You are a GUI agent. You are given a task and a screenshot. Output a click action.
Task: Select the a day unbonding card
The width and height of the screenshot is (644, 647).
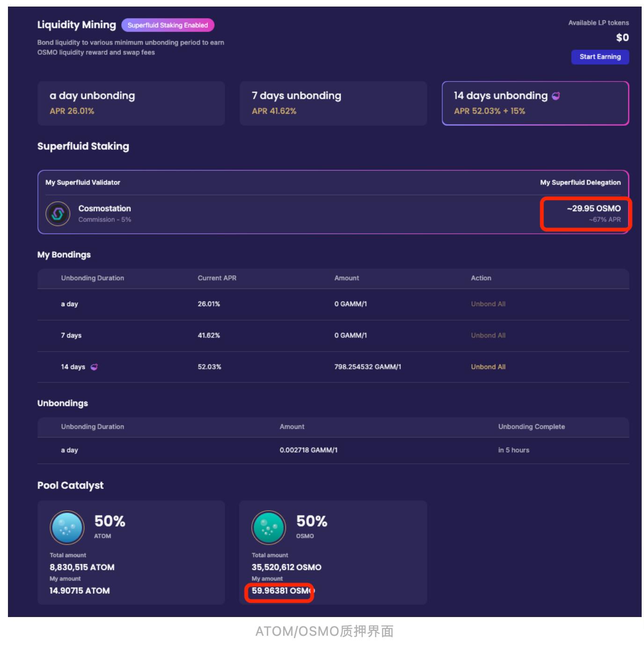tap(131, 103)
